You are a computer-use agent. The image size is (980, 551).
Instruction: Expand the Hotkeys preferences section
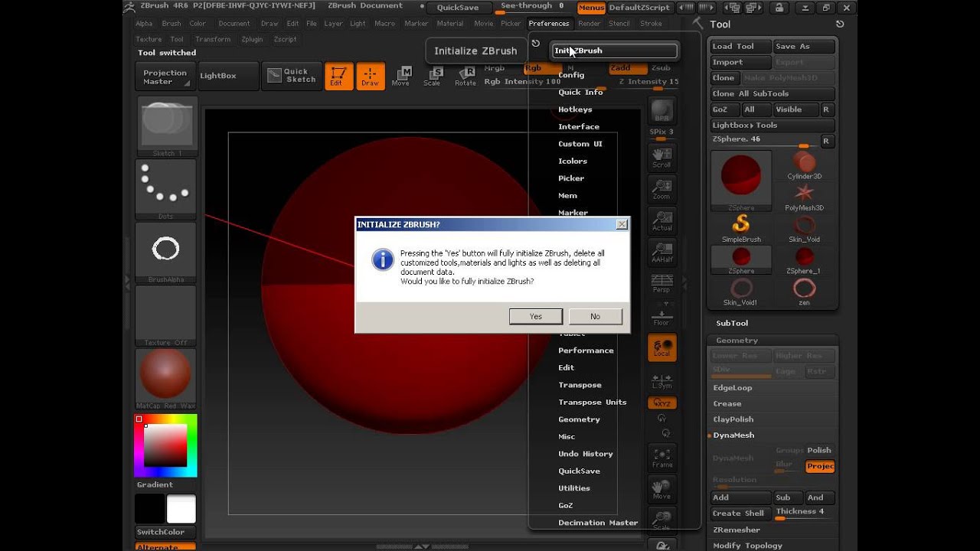[575, 109]
